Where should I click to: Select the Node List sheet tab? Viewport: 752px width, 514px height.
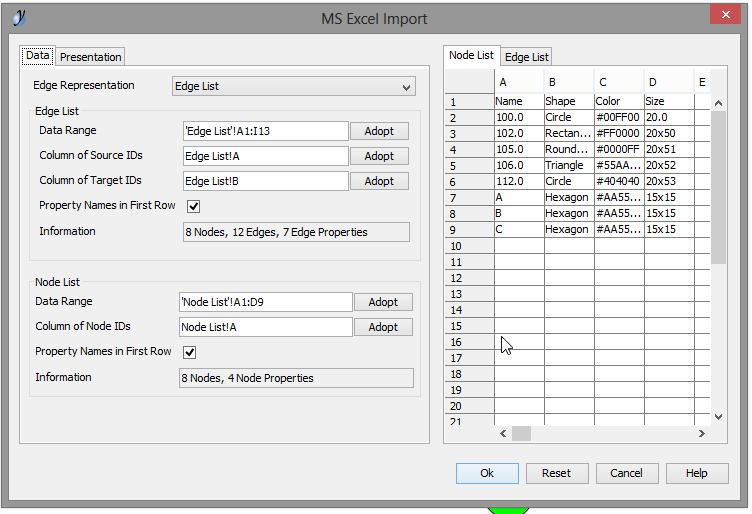point(471,56)
